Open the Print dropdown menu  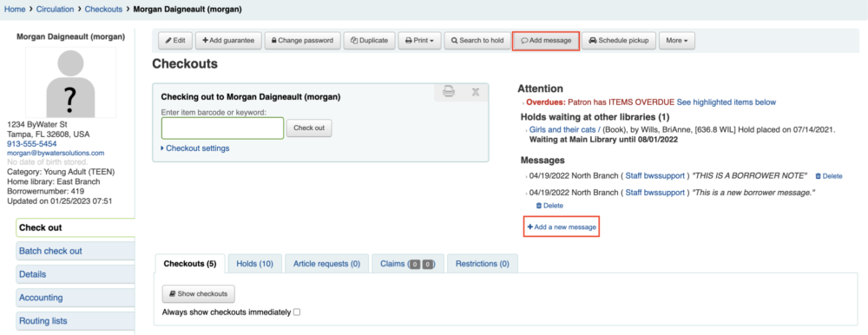[x=419, y=41]
